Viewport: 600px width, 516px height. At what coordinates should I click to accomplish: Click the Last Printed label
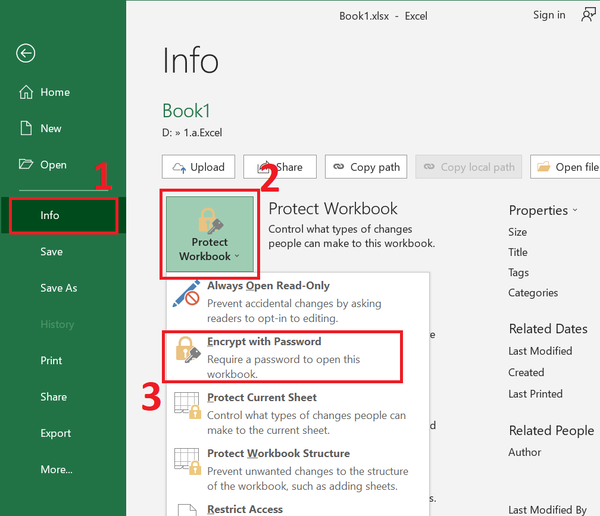[x=535, y=394]
